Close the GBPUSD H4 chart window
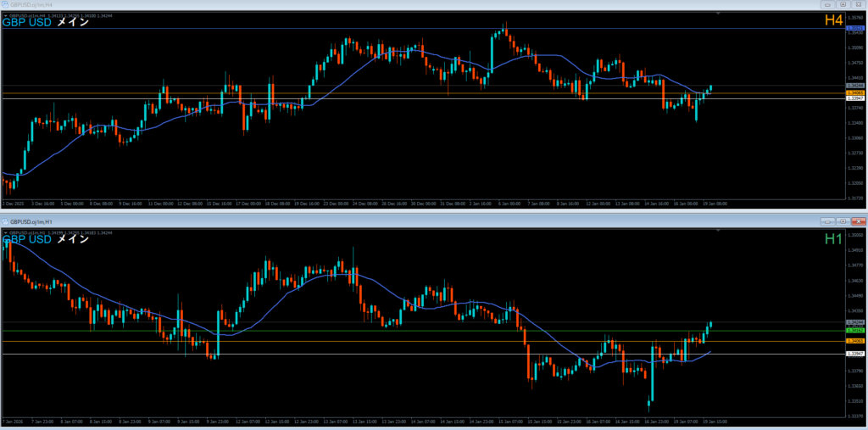Image resolution: width=868 pixels, height=430 pixels. (858, 4)
